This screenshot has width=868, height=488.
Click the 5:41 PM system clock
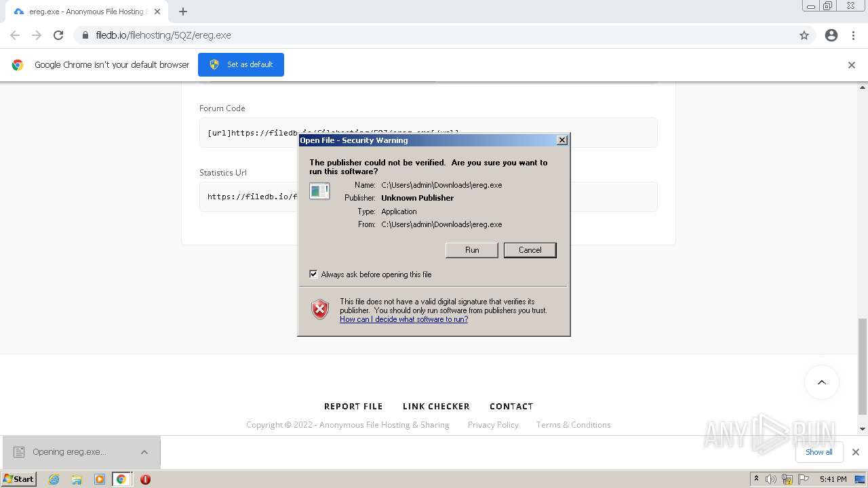833,479
